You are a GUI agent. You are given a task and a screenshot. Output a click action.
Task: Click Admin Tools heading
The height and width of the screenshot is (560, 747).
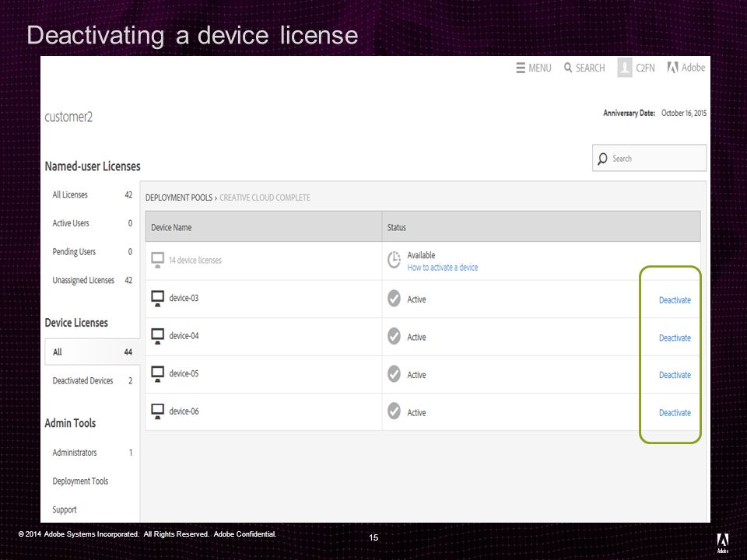tap(70, 423)
